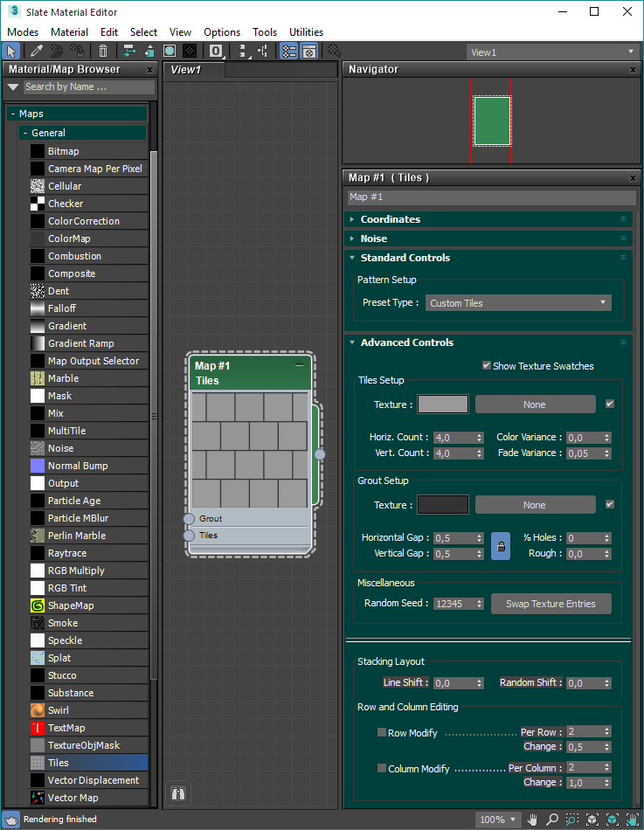Click the Pan hand tool
Viewport: 644px width, 830px height.
tap(532, 820)
